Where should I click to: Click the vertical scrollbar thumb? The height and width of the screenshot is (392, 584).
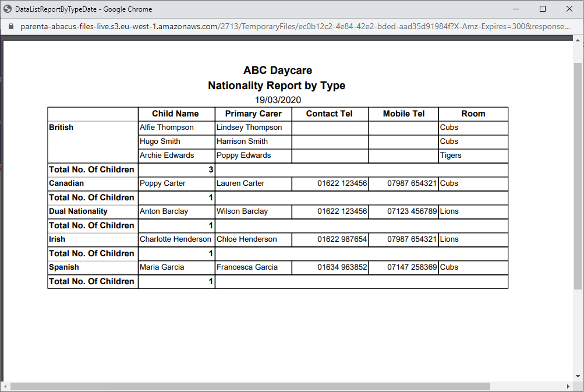point(578,176)
